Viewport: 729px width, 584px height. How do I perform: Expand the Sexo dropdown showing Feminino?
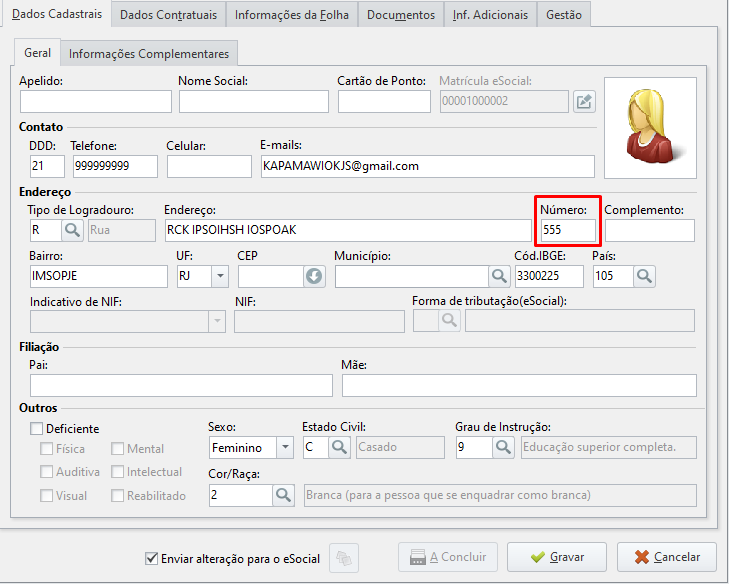point(285,447)
